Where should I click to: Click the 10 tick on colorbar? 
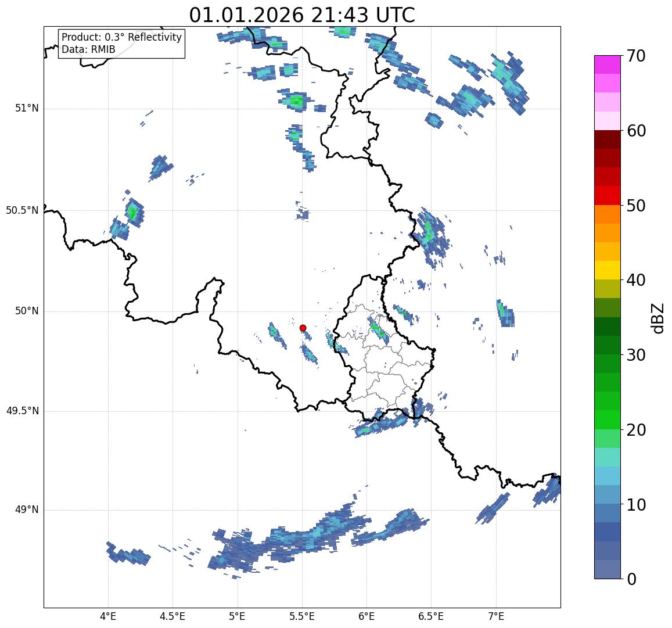pyautogui.click(x=636, y=504)
